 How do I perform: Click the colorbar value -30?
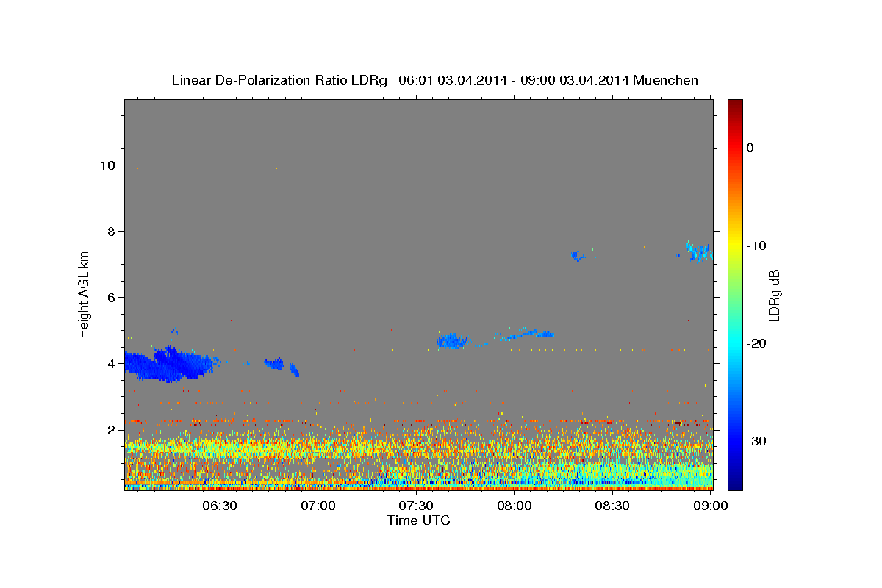click(757, 441)
